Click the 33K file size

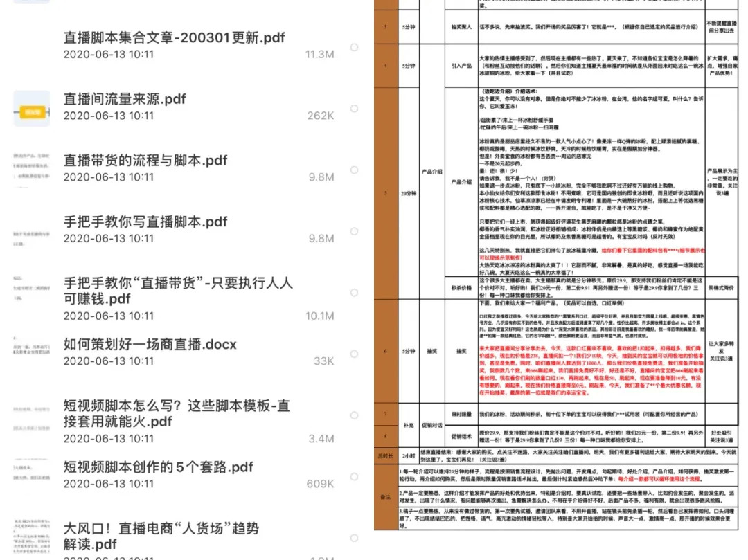pos(324,361)
